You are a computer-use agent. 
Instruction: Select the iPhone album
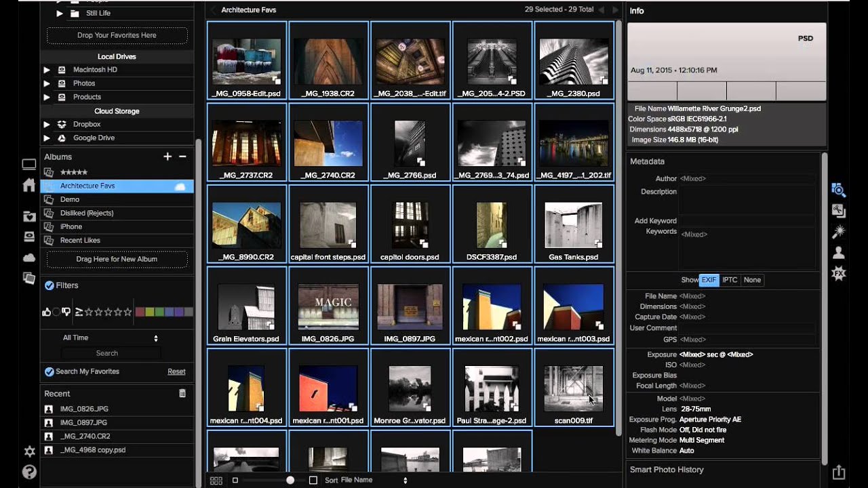117,226
